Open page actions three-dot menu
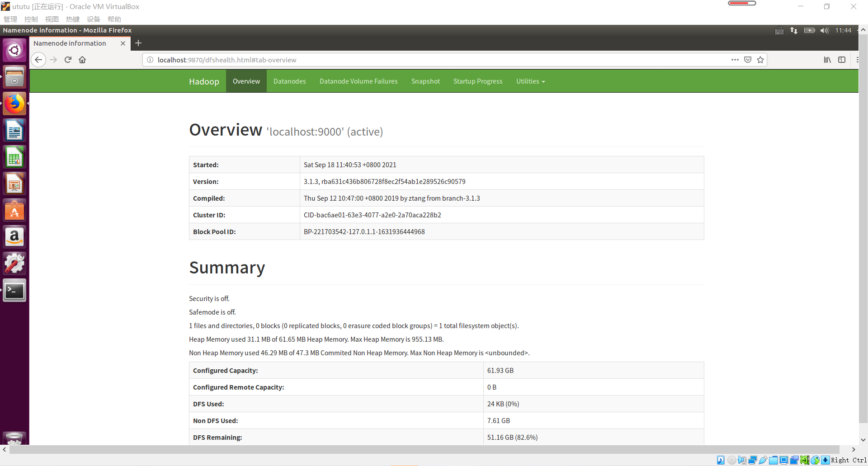This screenshot has width=868, height=466. (735, 60)
